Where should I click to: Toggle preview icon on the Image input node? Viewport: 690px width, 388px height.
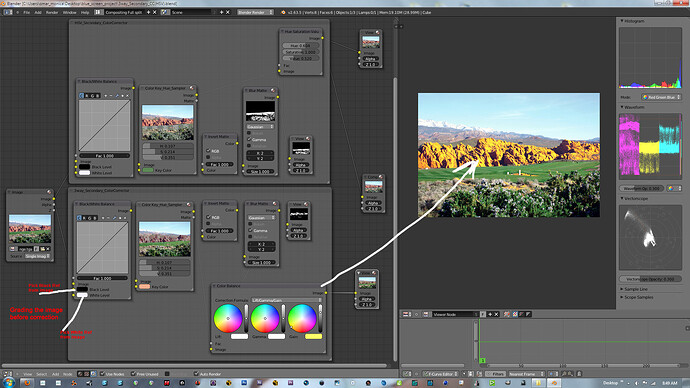[49, 192]
